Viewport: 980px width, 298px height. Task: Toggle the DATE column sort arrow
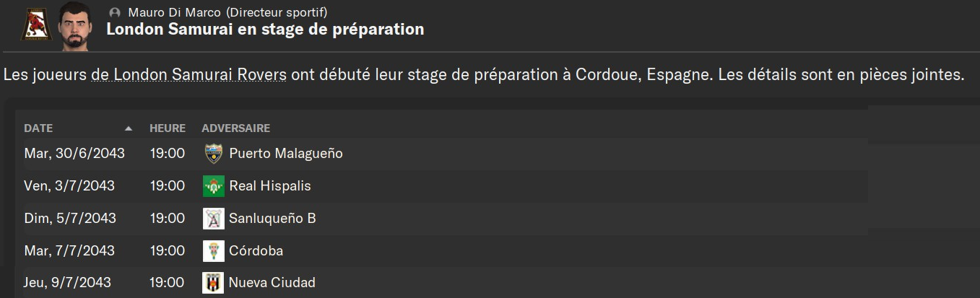point(129,128)
